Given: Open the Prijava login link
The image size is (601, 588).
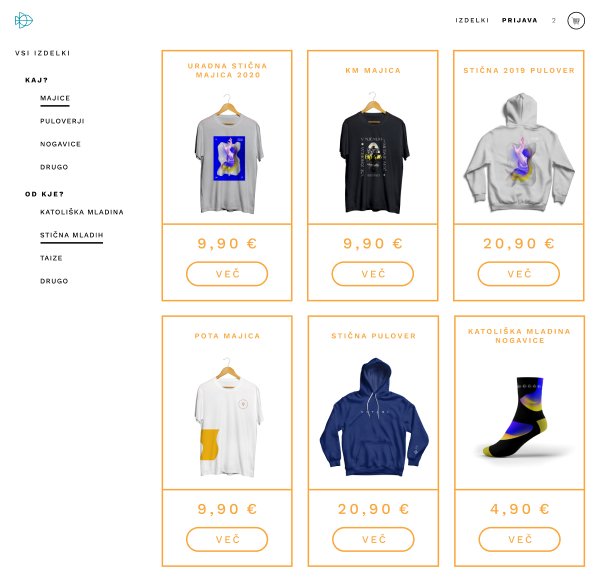Looking at the screenshot, I should click(x=519, y=20).
